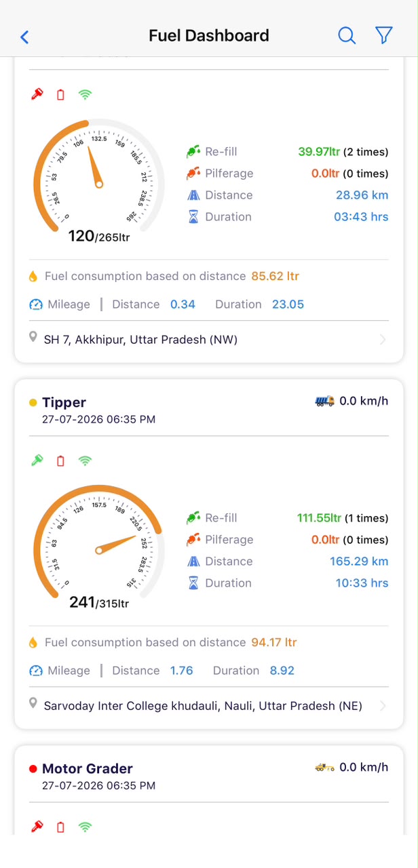
Task: Tap the 28.96 km distance value
Action: [362, 195]
